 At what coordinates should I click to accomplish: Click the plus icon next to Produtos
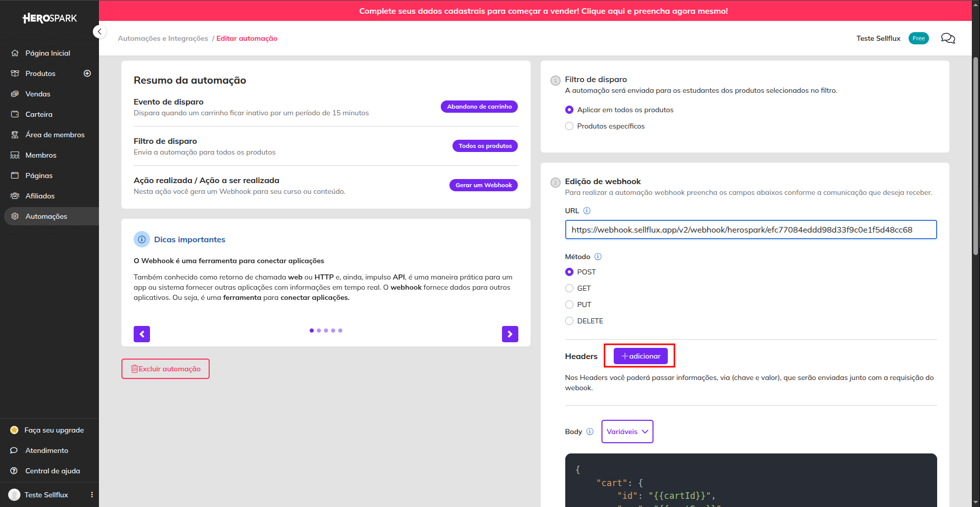tap(87, 73)
